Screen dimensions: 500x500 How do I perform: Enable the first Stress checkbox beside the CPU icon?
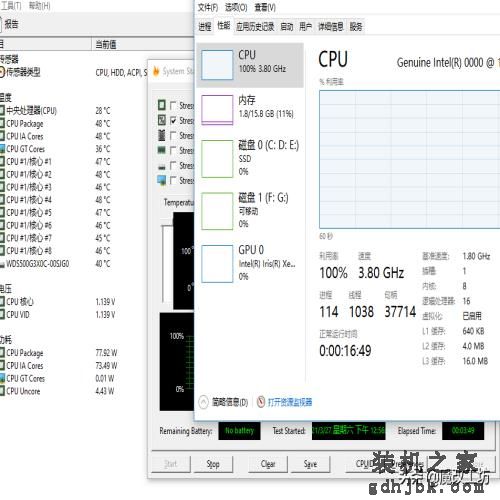coord(173,105)
